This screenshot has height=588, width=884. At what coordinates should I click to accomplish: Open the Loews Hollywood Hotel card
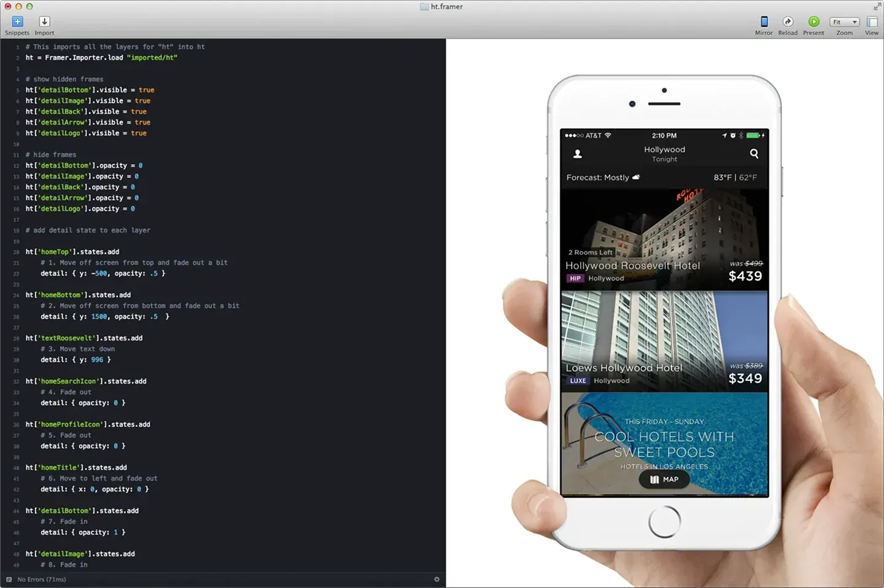pyautogui.click(x=664, y=341)
